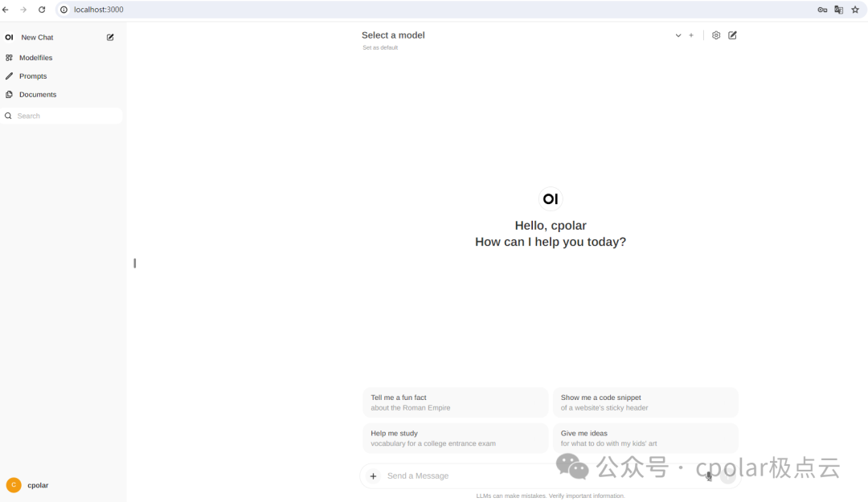Choose the Give me ideas suggestion
868x502 pixels.
pyautogui.click(x=645, y=439)
